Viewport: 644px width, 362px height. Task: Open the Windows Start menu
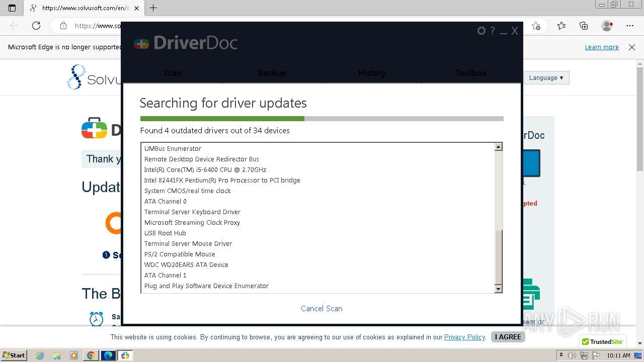[x=14, y=355]
